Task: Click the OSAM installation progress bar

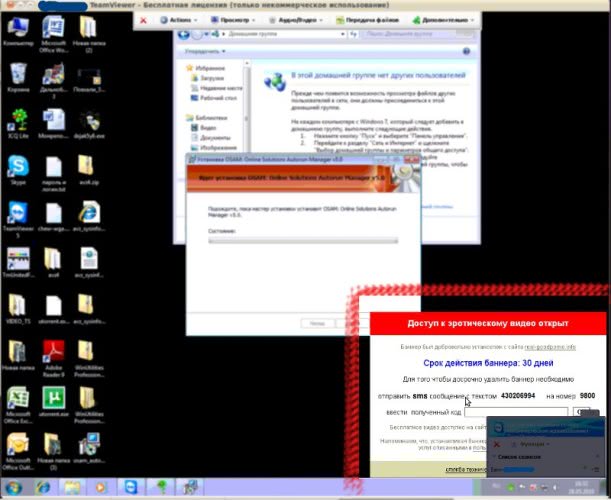Action: click(303, 240)
